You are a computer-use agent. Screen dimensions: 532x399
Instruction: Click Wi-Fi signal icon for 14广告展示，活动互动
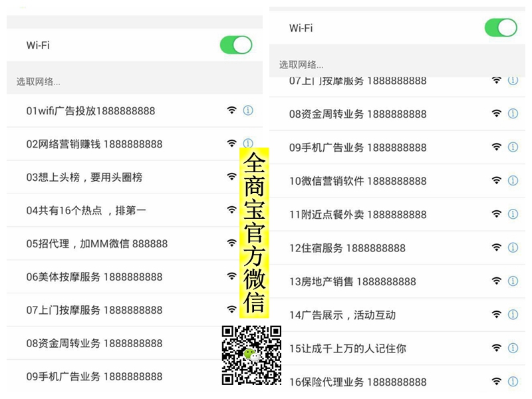[x=496, y=315]
